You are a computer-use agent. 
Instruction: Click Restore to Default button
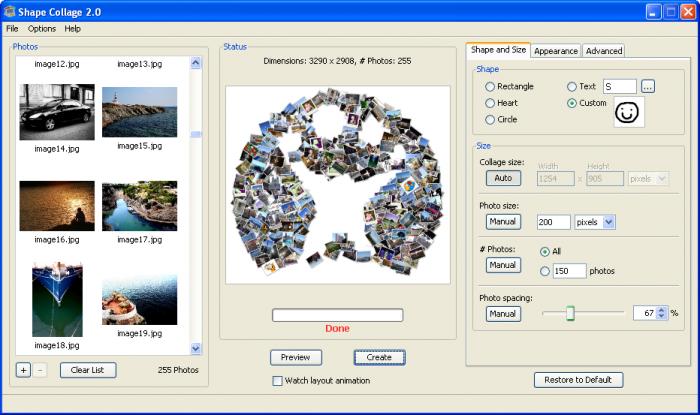pyautogui.click(x=579, y=380)
